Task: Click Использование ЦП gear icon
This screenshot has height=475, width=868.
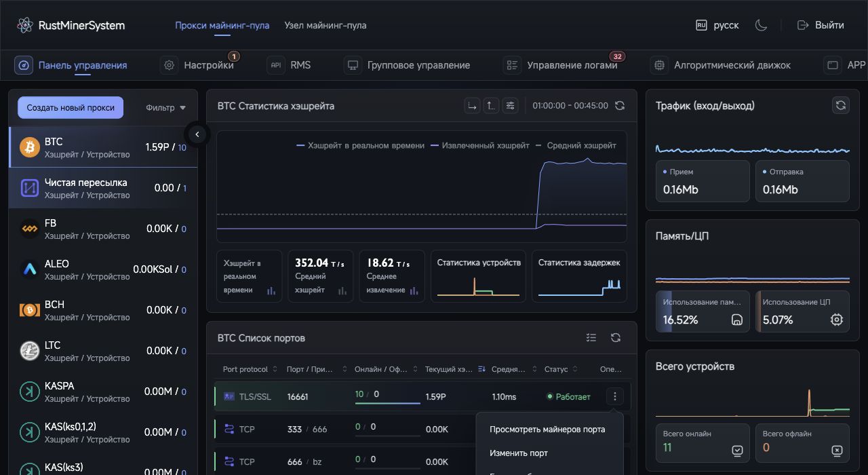Action: point(837,320)
